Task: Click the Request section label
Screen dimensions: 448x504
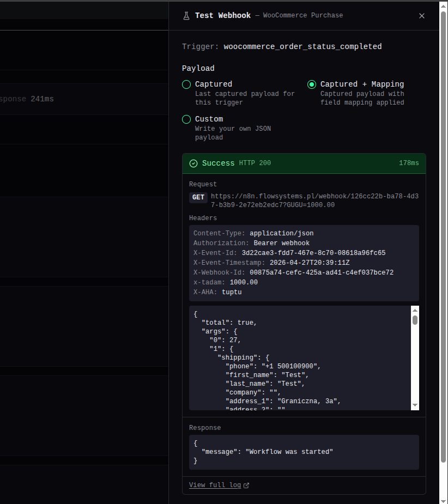Action: pos(203,184)
